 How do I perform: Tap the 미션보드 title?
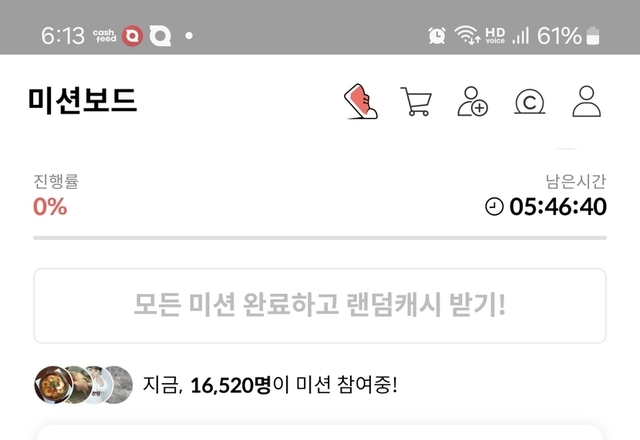tap(82, 100)
